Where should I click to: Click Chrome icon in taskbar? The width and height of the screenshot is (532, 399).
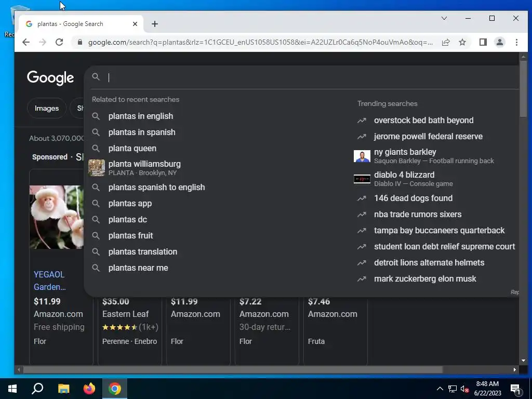click(x=115, y=389)
